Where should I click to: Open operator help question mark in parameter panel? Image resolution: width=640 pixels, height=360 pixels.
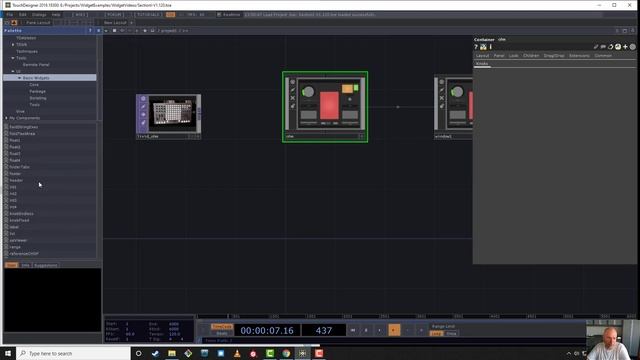coord(476,47)
